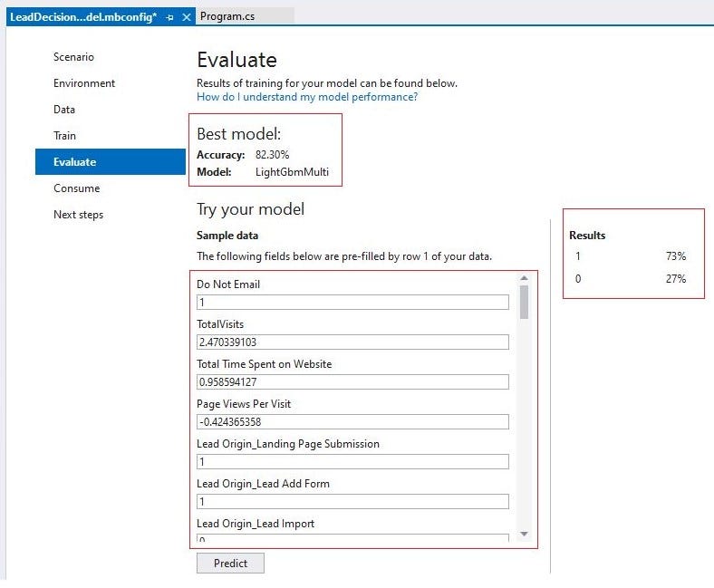Image resolution: width=714 pixels, height=588 pixels.
Task: Click the Sample data heading
Action: (x=227, y=235)
